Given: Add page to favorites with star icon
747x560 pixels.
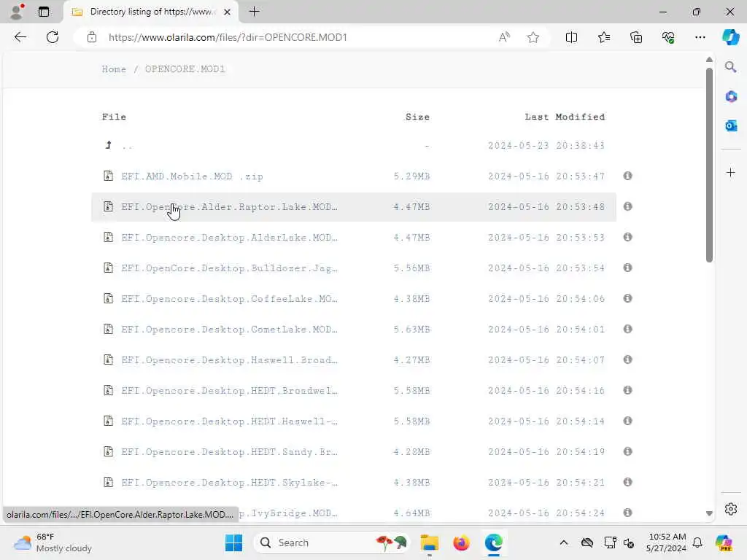Looking at the screenshot, I should (533, 37).
